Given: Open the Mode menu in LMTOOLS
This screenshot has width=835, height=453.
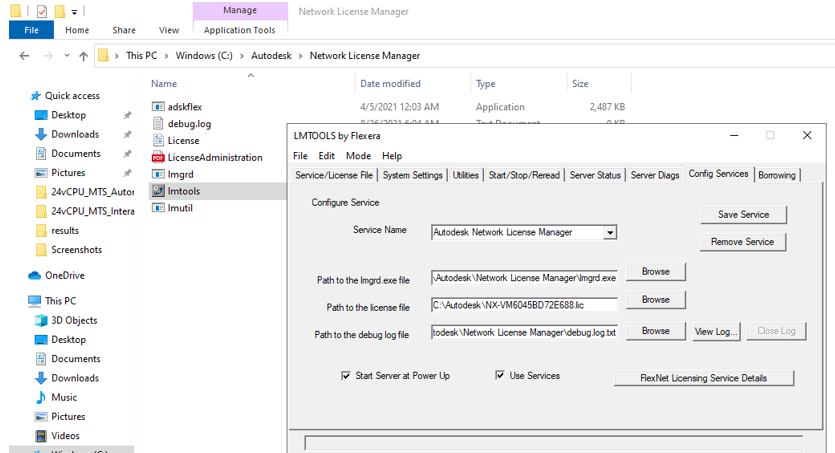Looking at the screenshot, I should pyautogui.click(x=358, y=156).
